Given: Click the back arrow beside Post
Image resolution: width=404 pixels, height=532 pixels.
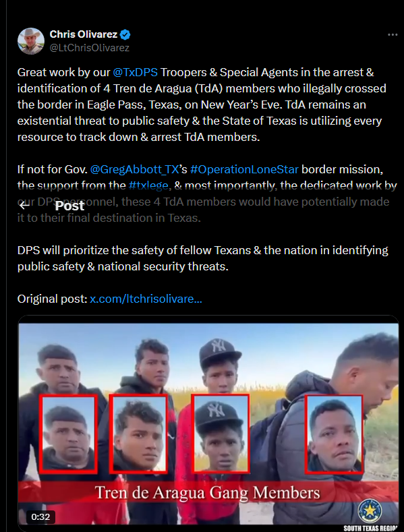Looking at the screenshot, I should point(24,206).
